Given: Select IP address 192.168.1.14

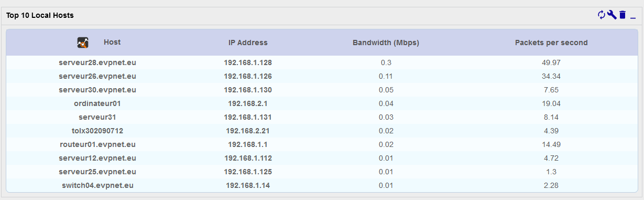Looking at the screenshot, I should point(248,185).
